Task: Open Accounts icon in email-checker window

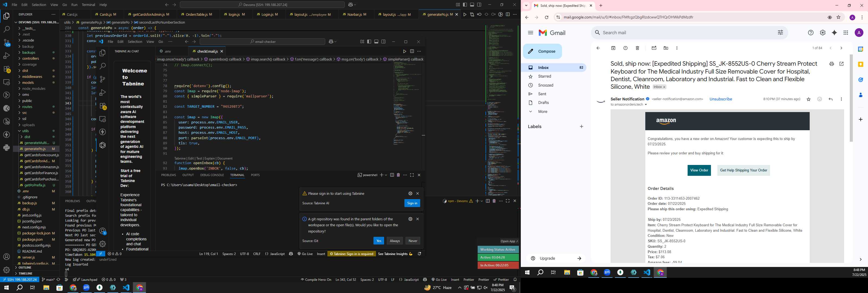Action: [x=103, y=231]
